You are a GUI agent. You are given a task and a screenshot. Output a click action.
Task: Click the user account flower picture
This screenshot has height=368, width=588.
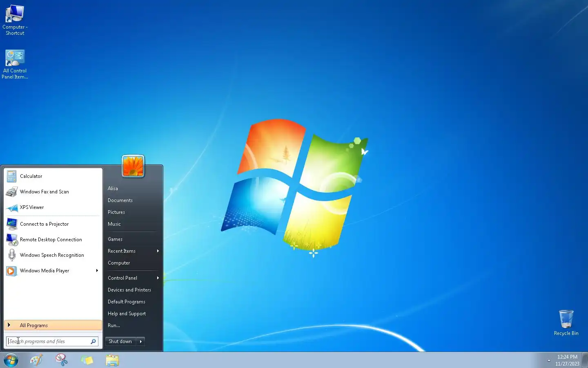133,166
